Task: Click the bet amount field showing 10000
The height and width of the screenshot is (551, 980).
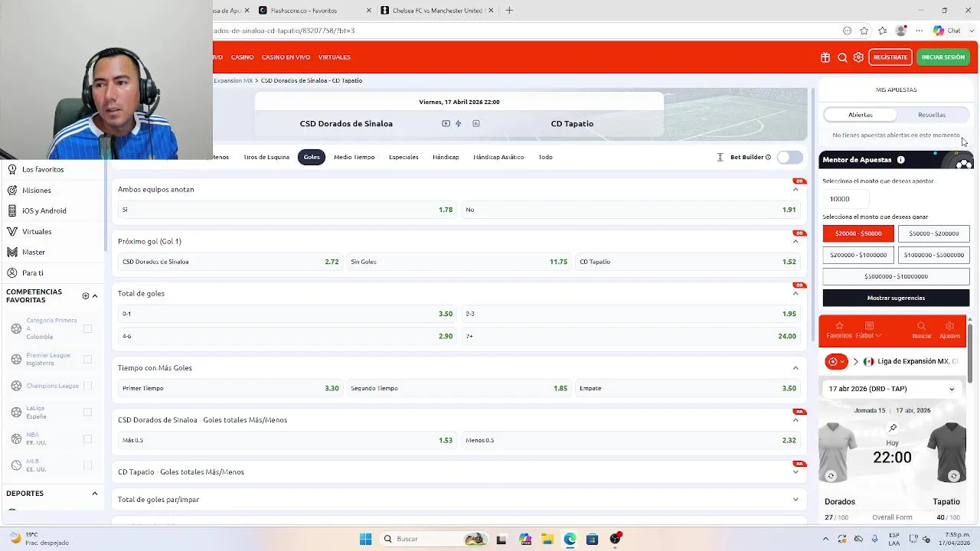Action: (847, 199)
